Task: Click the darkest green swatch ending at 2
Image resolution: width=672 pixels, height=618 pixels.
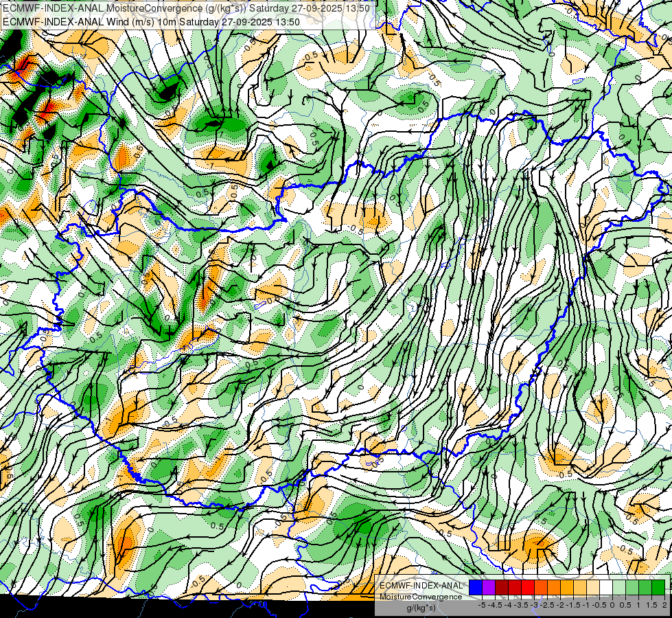Action: point(658,587)
